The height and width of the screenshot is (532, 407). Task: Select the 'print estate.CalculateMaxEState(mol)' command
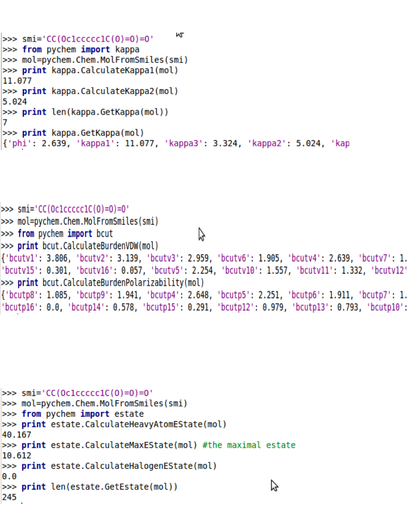[109, 445]
